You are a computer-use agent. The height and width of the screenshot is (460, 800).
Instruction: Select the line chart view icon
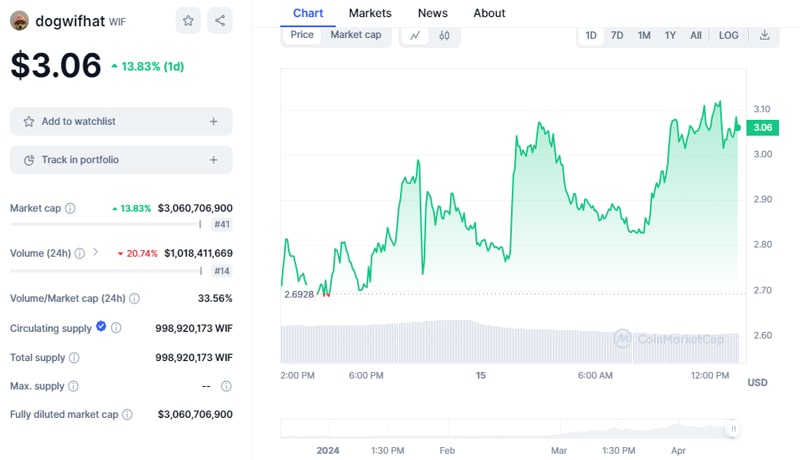415,35
